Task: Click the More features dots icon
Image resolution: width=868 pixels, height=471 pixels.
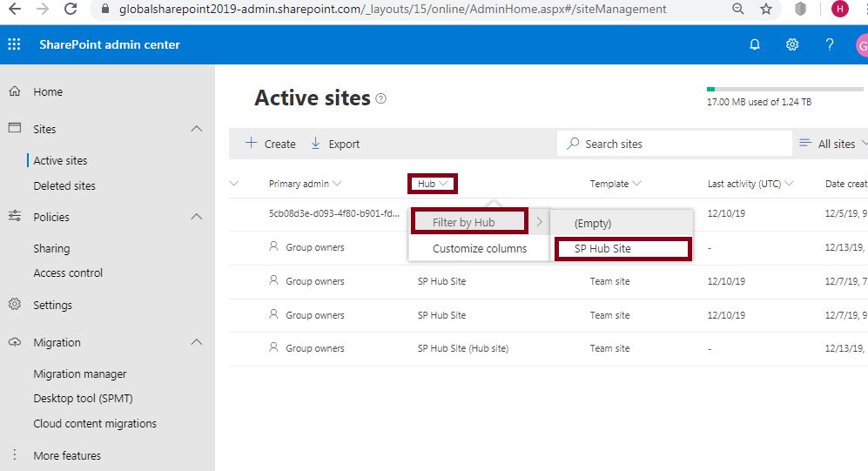Action: (15, 455)
